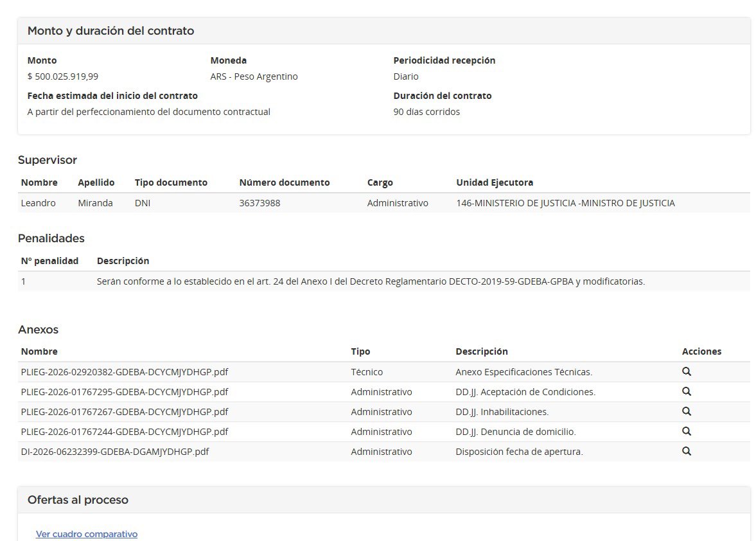Click document number 36373988

pyautogui.click(x=260, y=203)
